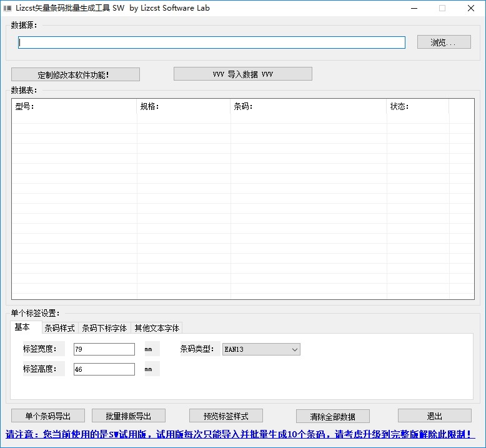Open the 其他文本字体 tab

157,328
